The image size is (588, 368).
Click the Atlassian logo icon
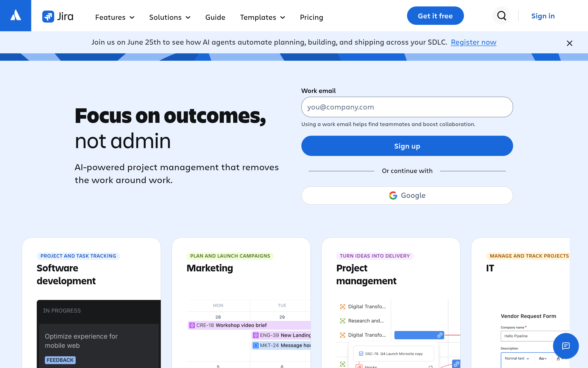click(16, 16)
